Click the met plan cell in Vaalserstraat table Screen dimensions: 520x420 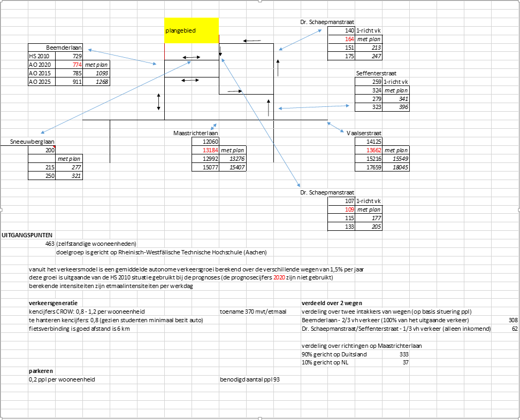tap(396, 150)
